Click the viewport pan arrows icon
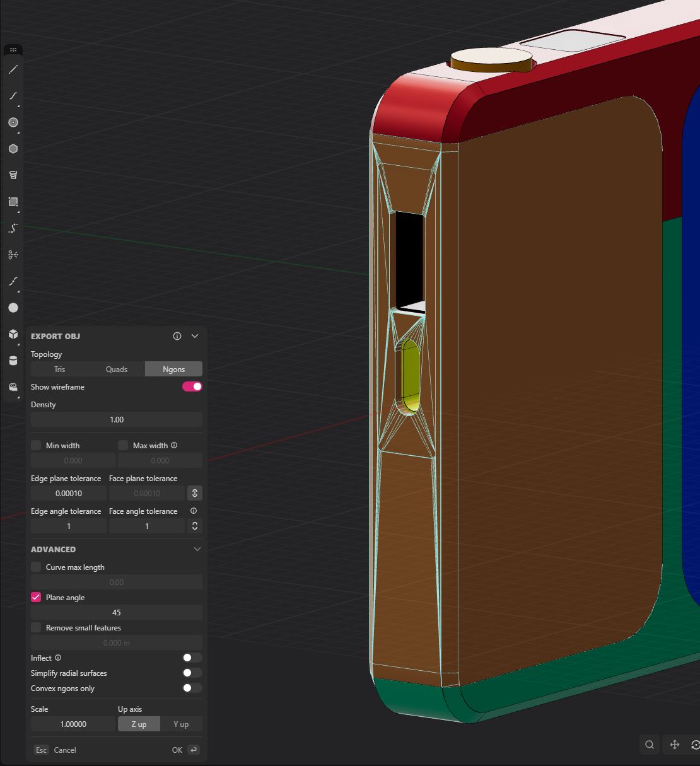 click(674, 745)
